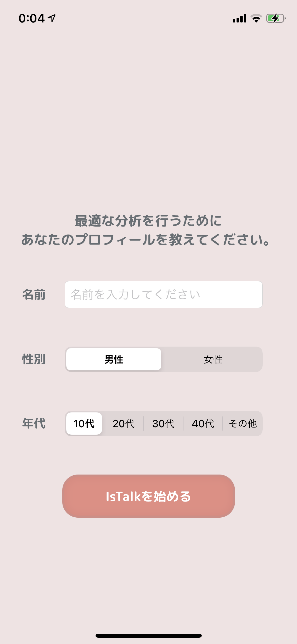Image resolution: width=297 pixels, height=644 pixels.
Task: Select 男性 in the gender selector
Action: (114, 359)
